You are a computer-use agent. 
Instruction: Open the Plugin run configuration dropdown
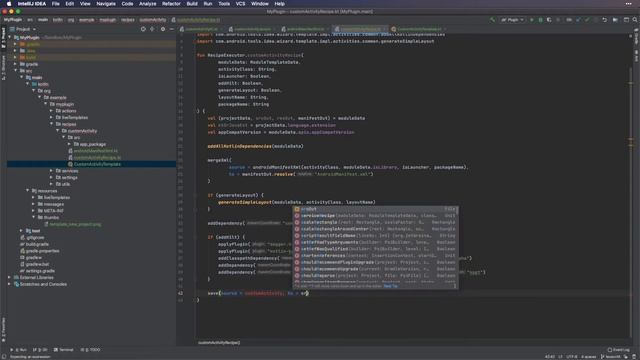pyautogui.click(x=512, y=20)
